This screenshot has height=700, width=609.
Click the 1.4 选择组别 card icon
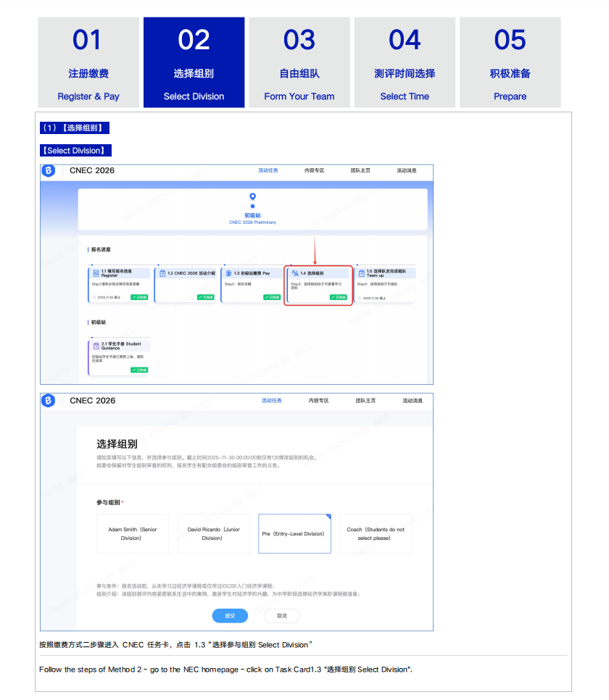tap(295, 273)
